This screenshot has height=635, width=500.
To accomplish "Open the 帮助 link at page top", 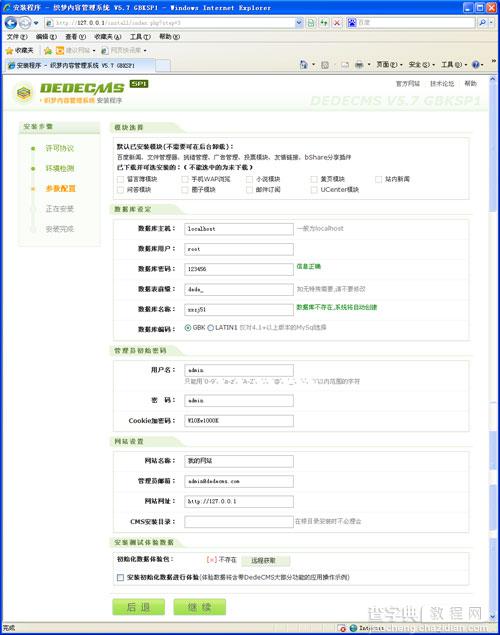I will tap(470, 83).
